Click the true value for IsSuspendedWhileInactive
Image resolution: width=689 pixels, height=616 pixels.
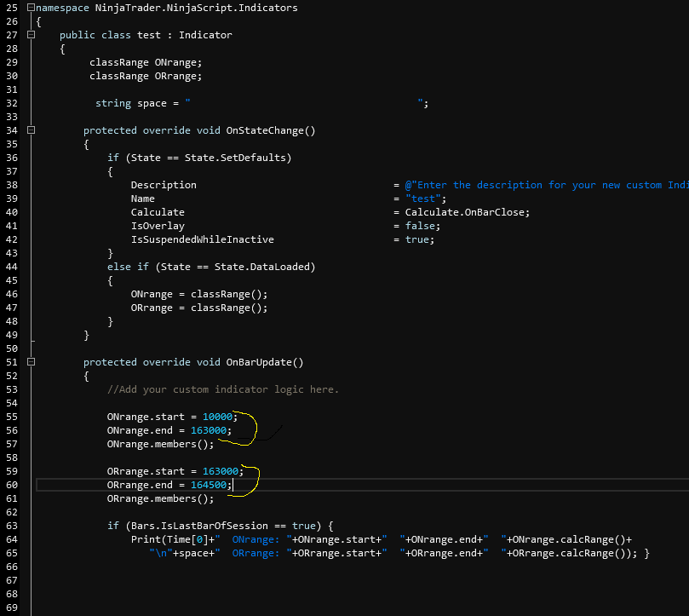coord(416,239)
